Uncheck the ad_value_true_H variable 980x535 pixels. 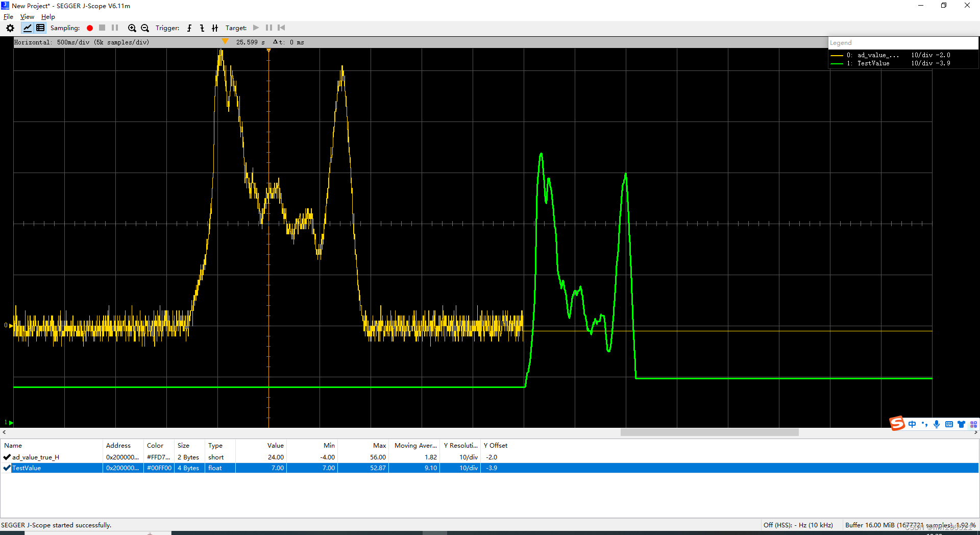pos(7,457)
